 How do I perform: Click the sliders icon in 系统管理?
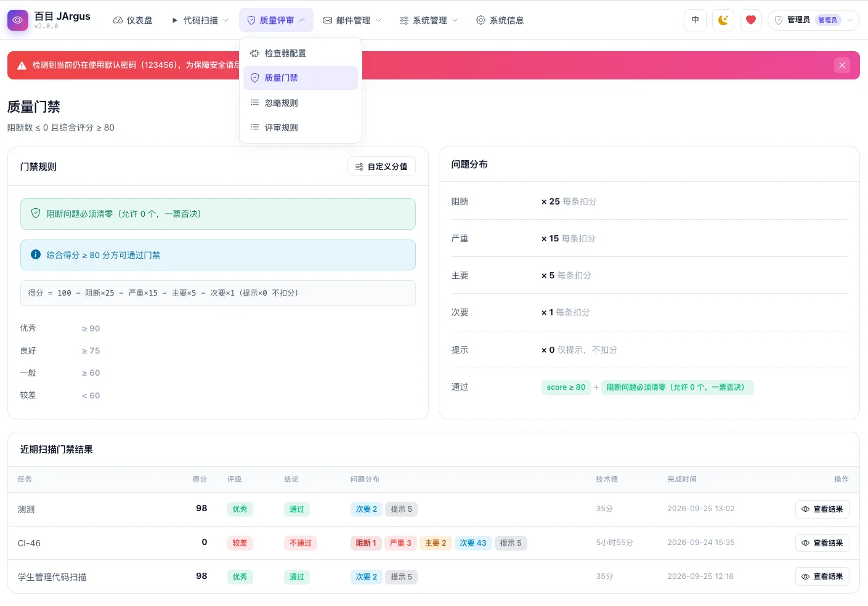404,20
